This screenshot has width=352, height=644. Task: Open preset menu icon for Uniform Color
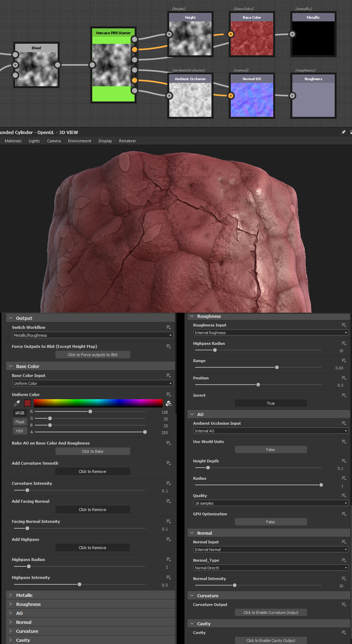click(168, 394)
